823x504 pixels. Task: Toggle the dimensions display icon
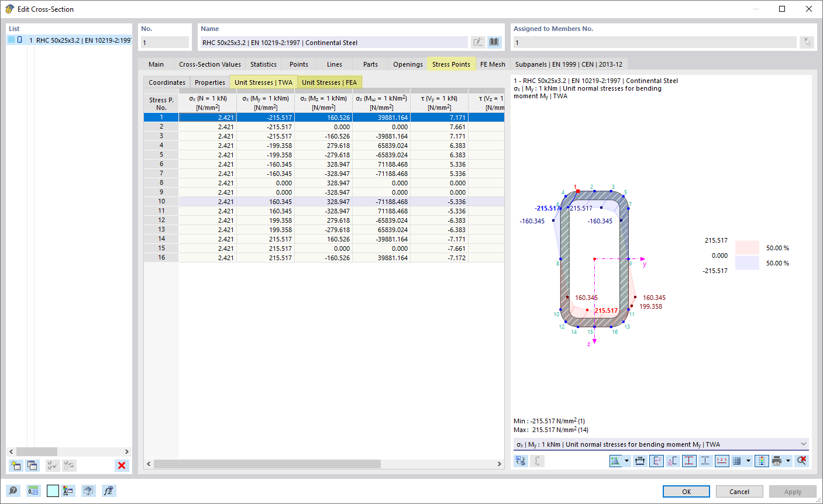pos(640,461)
